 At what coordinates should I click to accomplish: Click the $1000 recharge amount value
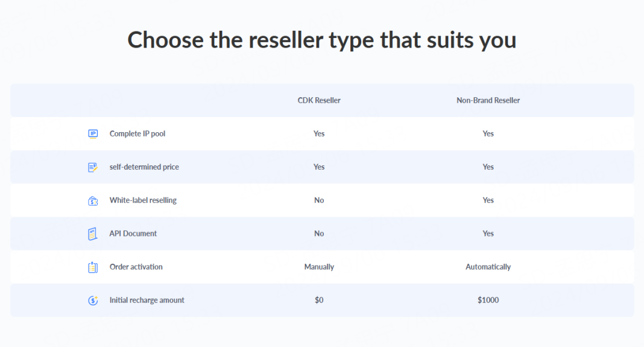[x=488, y=300]
